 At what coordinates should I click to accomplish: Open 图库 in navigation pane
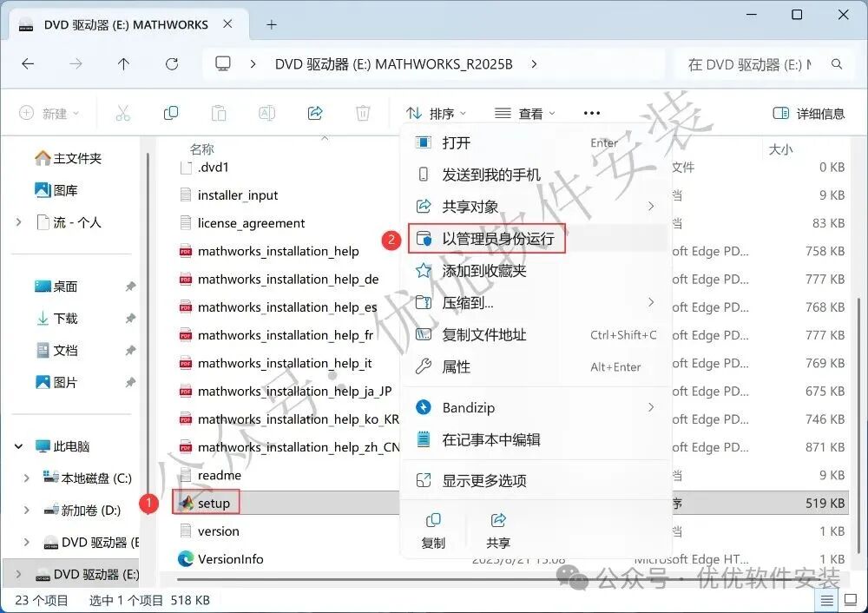click(x=56, y=190)
